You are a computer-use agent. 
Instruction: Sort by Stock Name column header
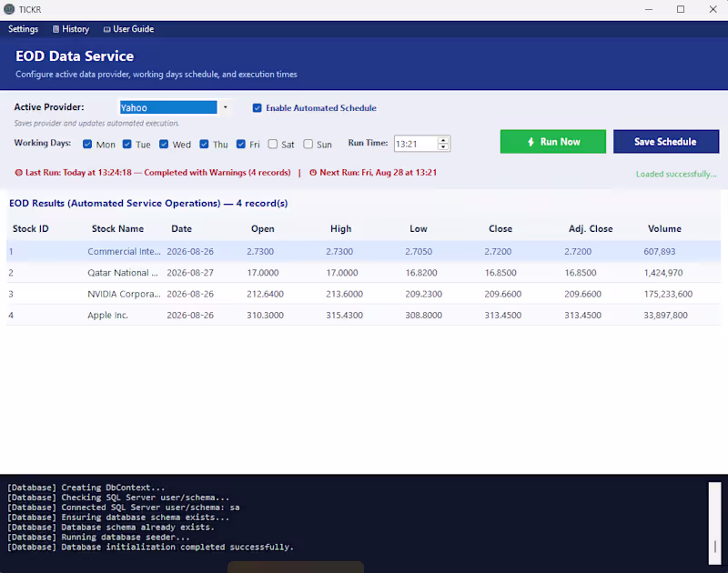pyautogui.click(x=117, y=229)
